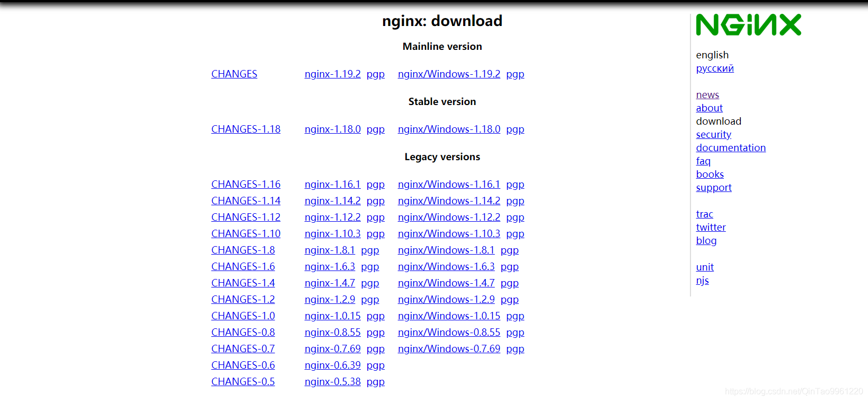The image size is (868, 401).
Task: Open the mainline CHANGES link
Action: 234,74
